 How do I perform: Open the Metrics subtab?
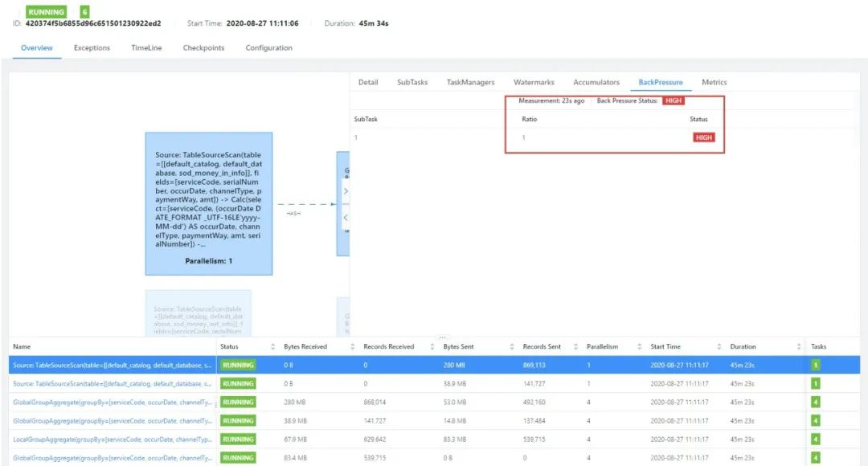714,82
